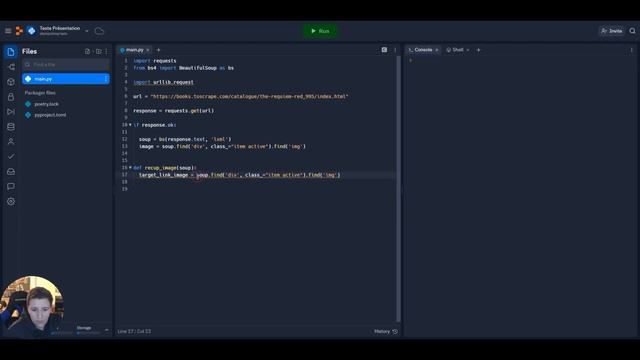The image size is (640, 360).
Task: Click line 1 import requests
Action: point(155,61)
